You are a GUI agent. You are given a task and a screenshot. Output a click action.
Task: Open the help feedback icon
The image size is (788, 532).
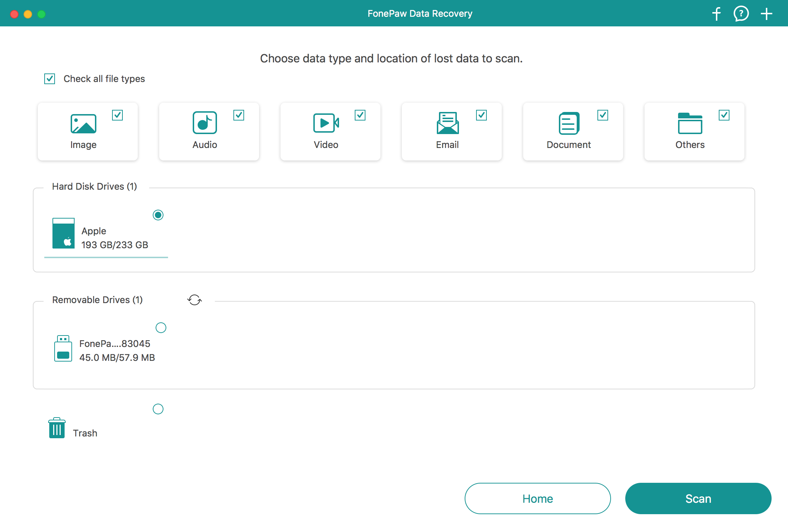tap(741, 14)
